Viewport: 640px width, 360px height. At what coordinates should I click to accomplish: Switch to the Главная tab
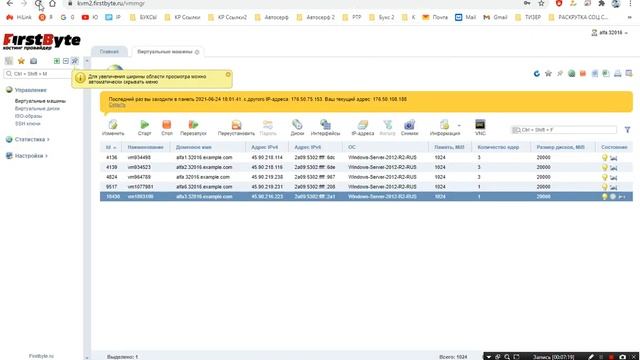(109, 52)
